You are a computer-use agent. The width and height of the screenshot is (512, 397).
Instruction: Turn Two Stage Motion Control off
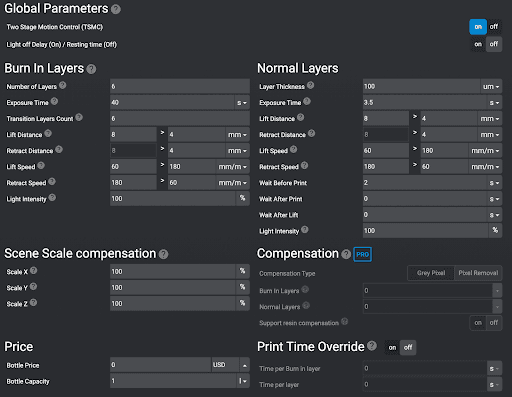(494, 27)
